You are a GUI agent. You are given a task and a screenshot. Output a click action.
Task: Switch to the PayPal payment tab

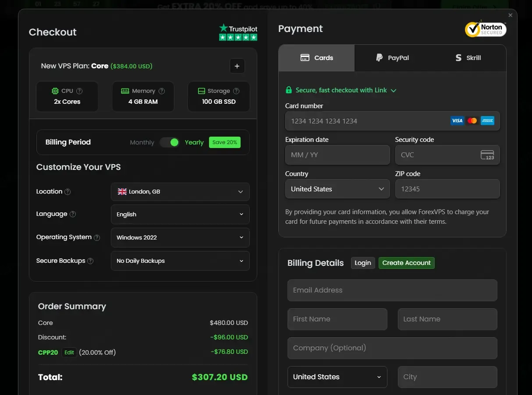pyautogui.click(x=392, y=58)
